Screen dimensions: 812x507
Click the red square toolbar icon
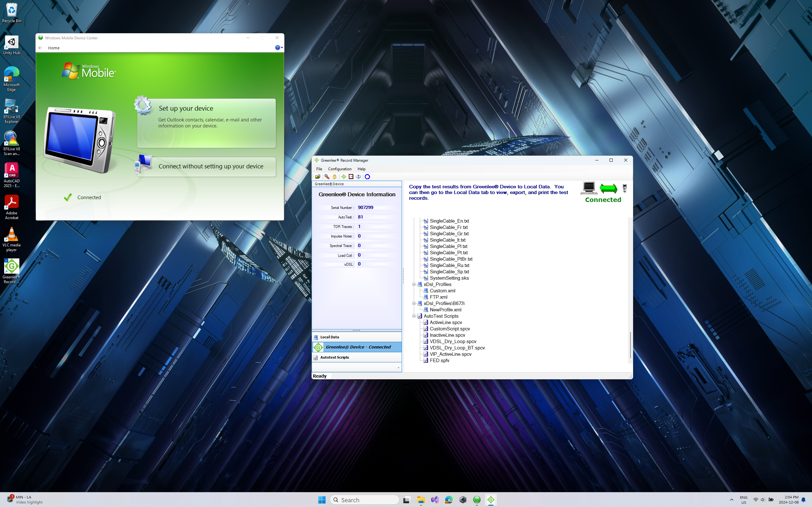pyautogui.click(x=351, y=177)
